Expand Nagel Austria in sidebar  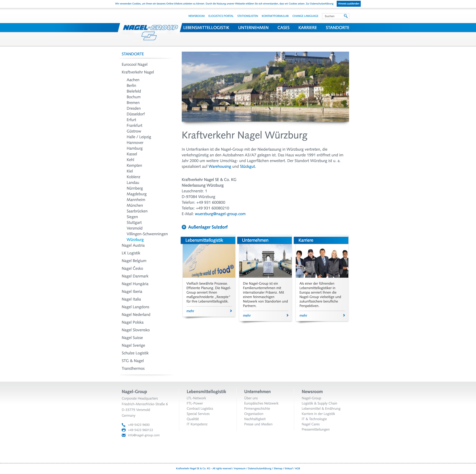(x=133, y=245)
